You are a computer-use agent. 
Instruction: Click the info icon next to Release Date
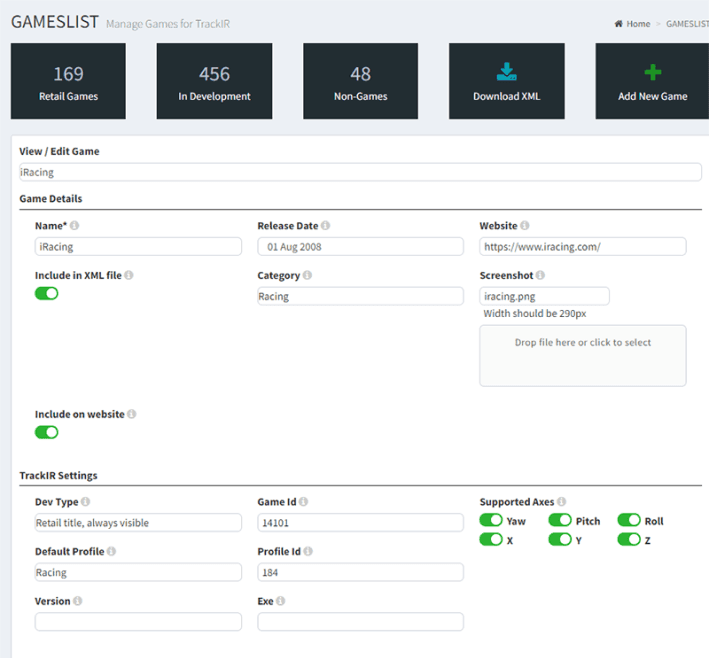[326, 226]
